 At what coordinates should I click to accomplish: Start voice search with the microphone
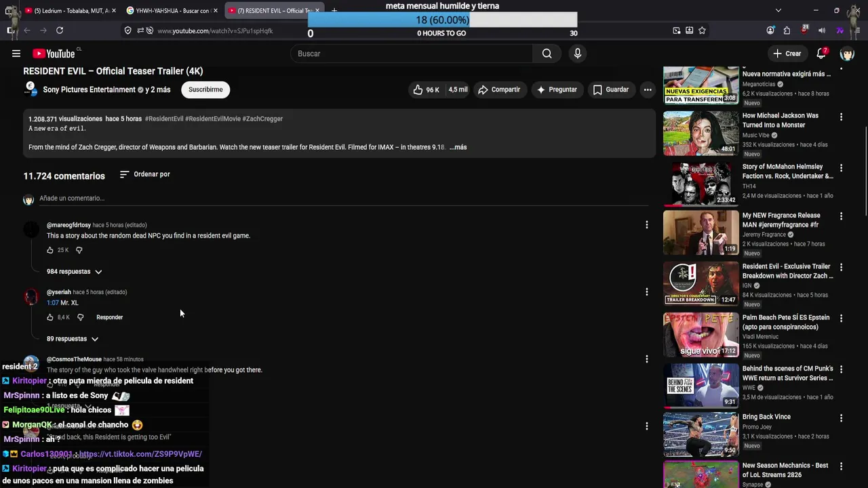pyautogui.click(x=578, y=54)
